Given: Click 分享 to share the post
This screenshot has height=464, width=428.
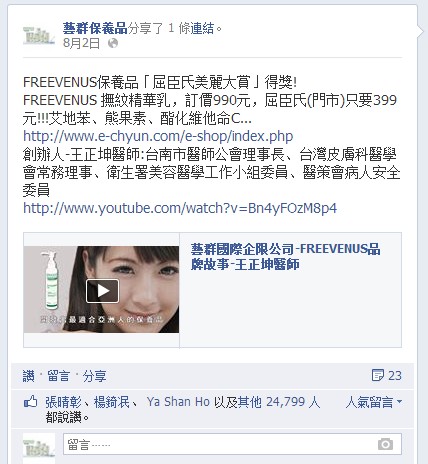Looking at the screenshot, I should pyautogui.click(x=94, y=376).
